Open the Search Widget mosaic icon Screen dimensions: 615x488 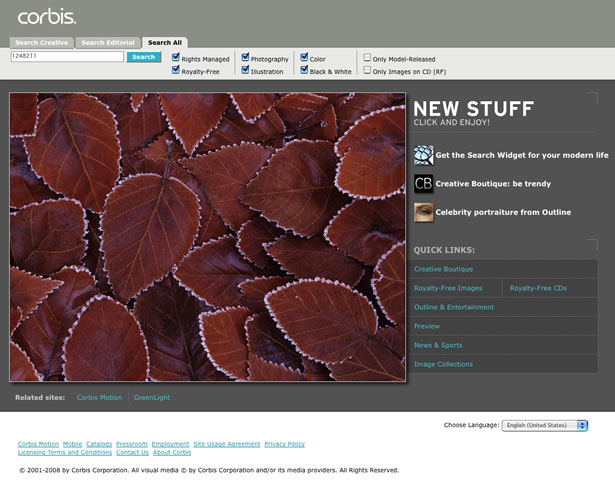424,155
